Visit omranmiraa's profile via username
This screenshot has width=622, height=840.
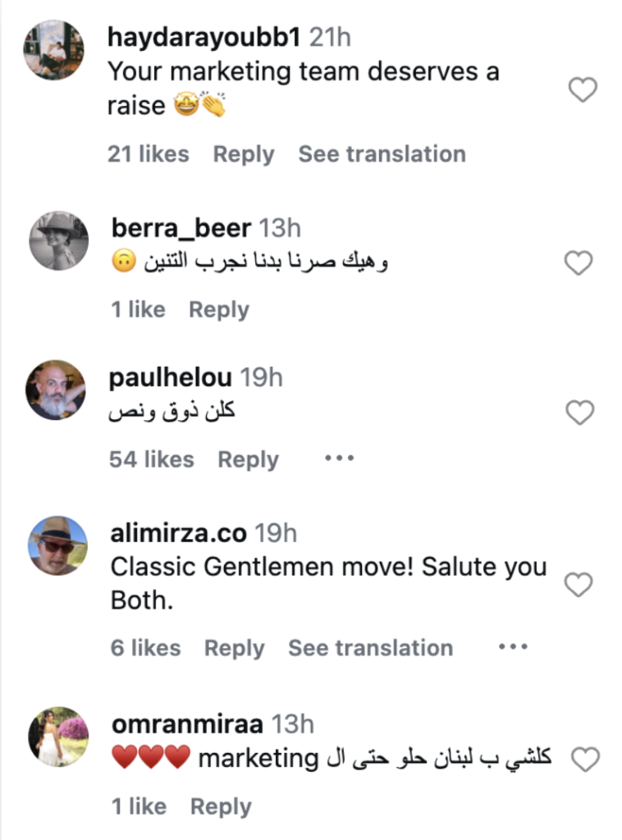(x=186, y=724)
